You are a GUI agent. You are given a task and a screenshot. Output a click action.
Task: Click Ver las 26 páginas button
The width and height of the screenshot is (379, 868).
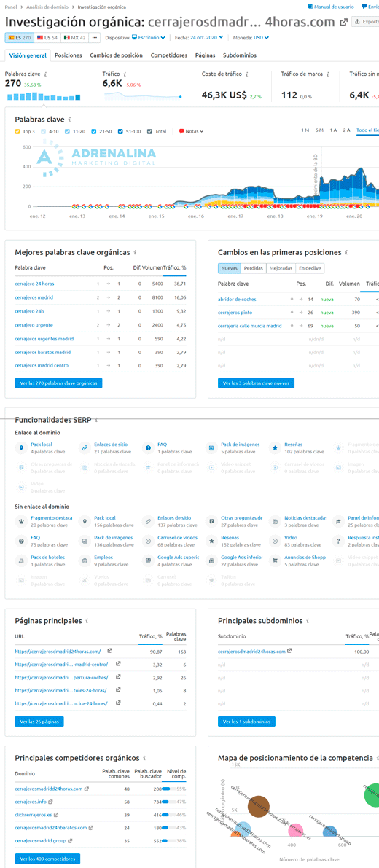39,722
